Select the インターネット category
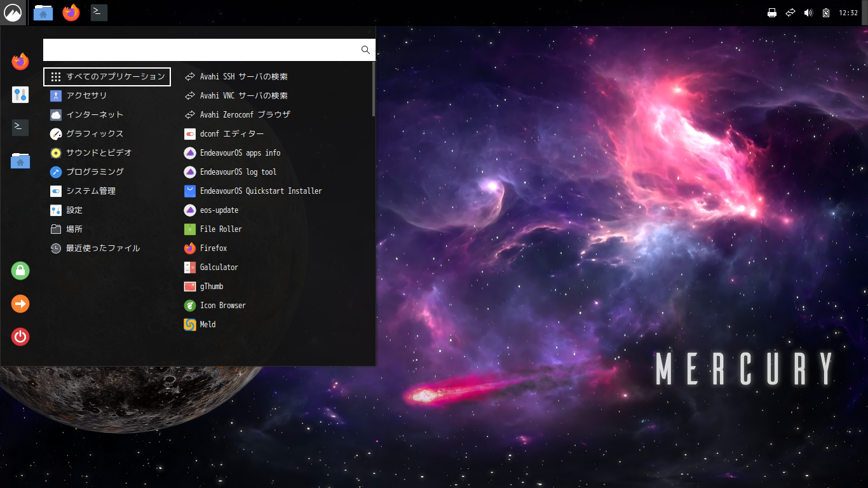The image size is (868, 488). tap(107, 114)
